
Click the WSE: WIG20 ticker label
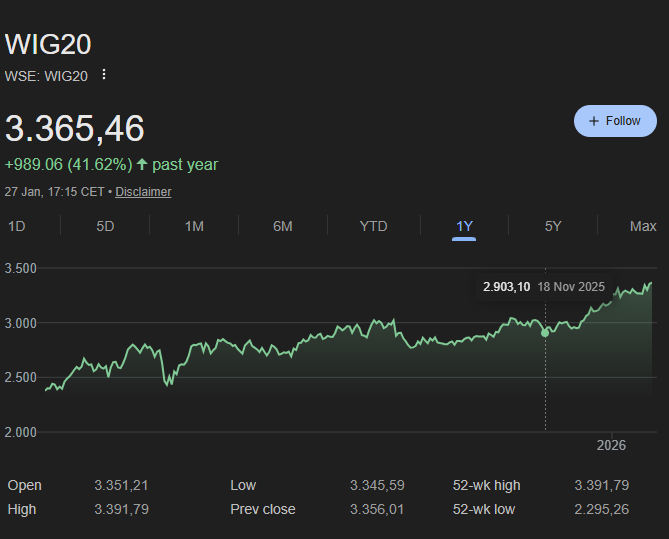[46, 76]
